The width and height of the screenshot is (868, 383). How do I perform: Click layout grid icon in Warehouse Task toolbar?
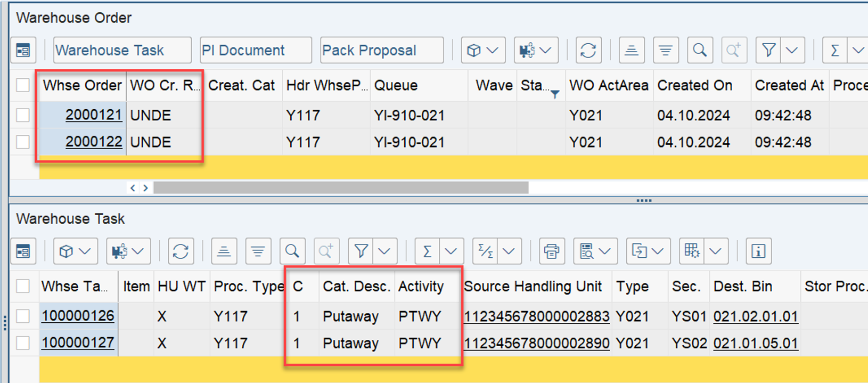coord(692,251)
